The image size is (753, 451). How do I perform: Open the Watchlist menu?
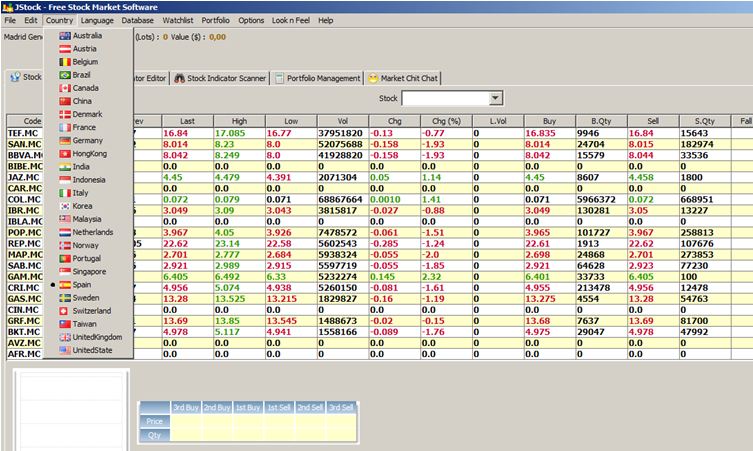(x=178, y=20)
